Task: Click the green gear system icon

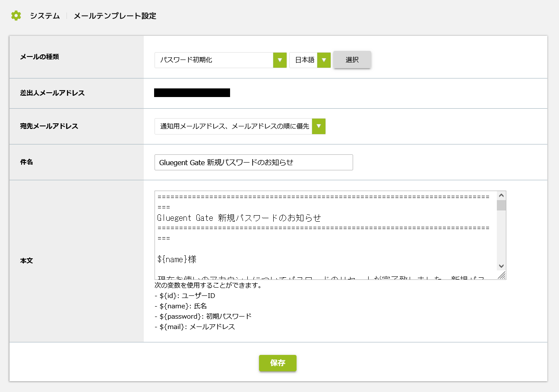Action: [16, 16]
